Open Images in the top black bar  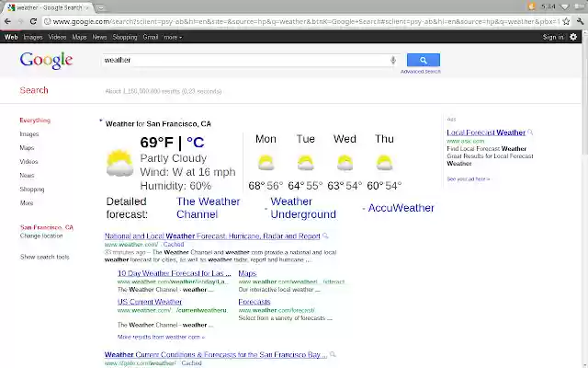33,37
